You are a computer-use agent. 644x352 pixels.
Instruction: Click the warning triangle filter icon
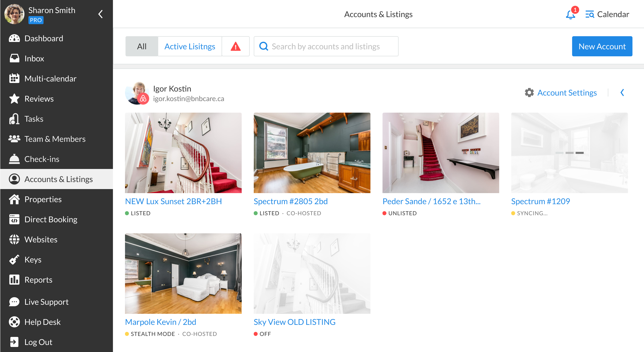point(235,47)
